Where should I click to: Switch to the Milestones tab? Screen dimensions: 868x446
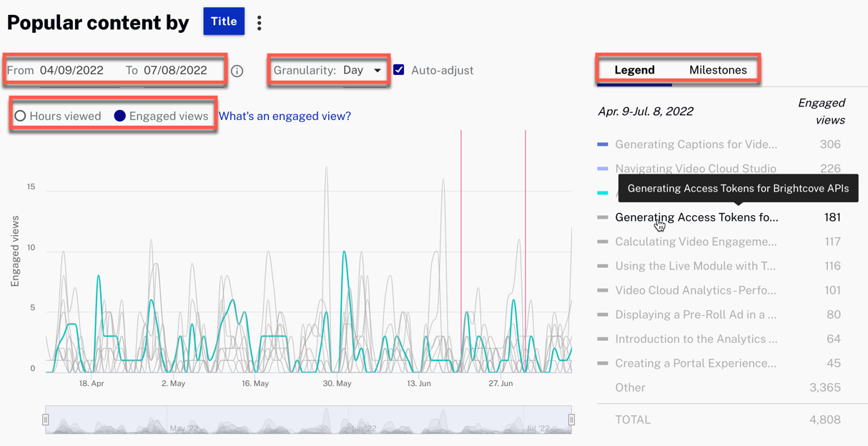[718, 70]
